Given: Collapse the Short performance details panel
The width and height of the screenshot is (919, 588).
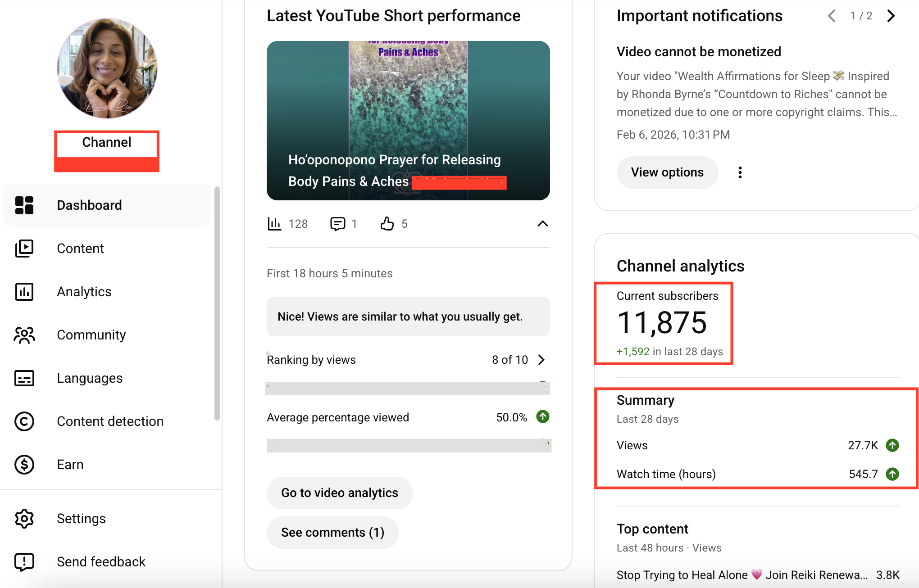Looking at the screenshot, I should pyautogui.click(x=542, y=224).
